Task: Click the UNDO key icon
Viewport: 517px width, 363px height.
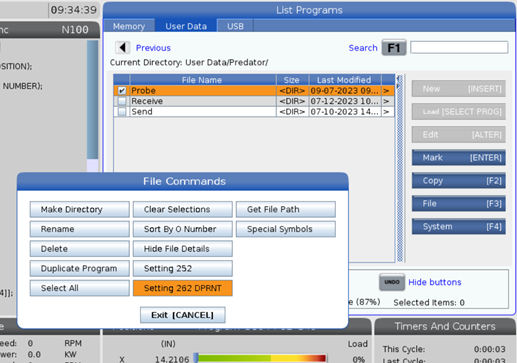Action: (392, 282)
